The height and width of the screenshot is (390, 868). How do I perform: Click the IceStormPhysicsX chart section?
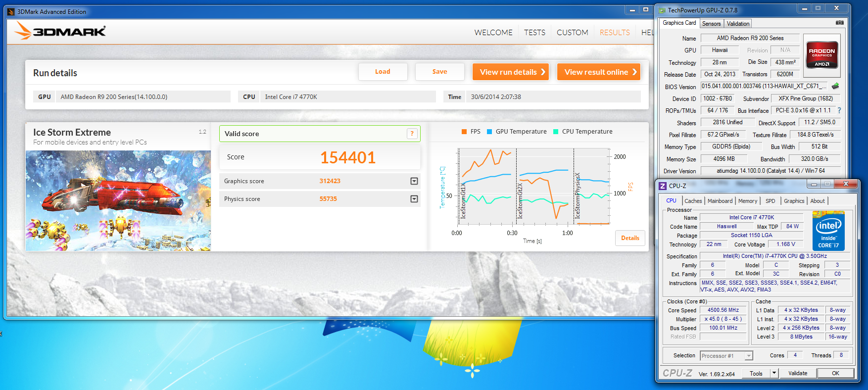(591, 186)
